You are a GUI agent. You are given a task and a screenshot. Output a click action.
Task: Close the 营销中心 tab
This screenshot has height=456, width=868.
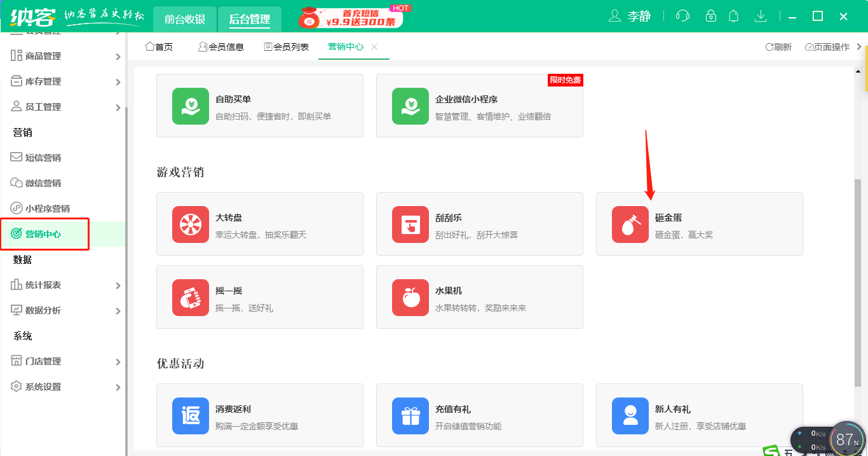tap(374, 46)
